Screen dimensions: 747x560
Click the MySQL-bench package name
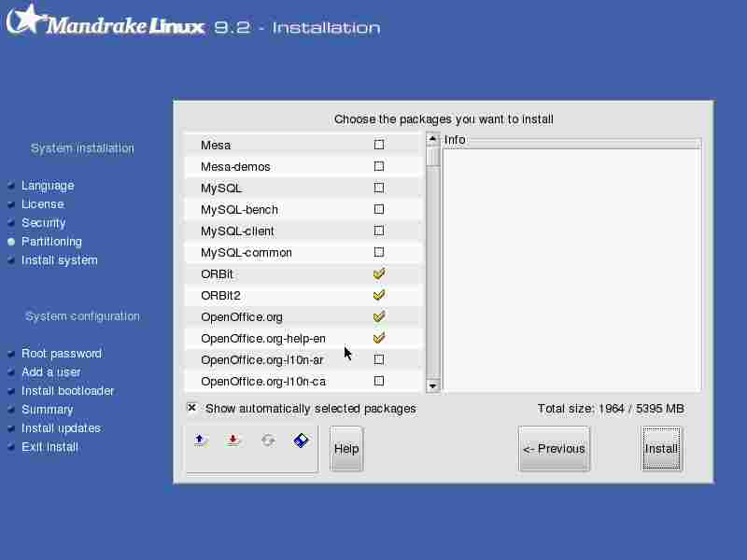tap(239, 209)
